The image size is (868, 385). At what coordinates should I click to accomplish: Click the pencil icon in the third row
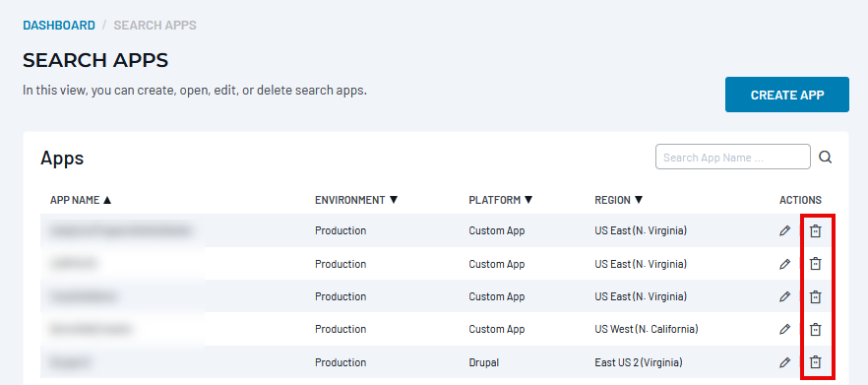pos(784,297)
